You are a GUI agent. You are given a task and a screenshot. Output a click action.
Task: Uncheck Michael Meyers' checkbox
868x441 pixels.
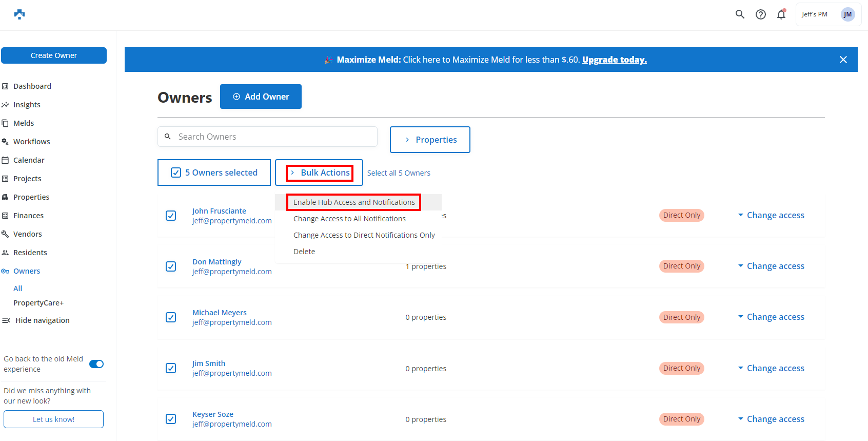(171, 317)
